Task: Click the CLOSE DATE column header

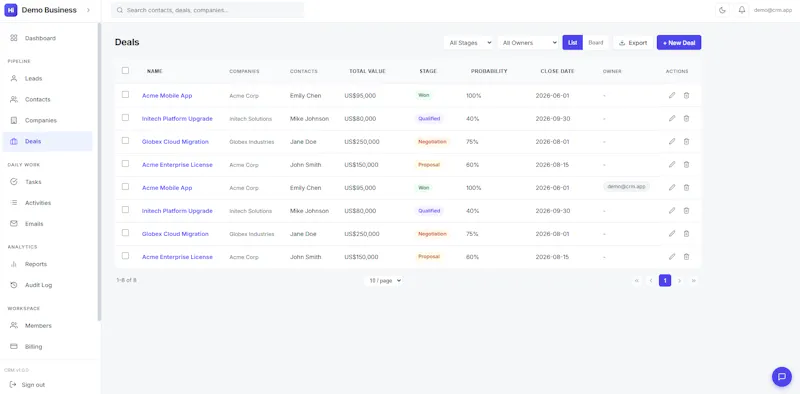Action: 557,71
